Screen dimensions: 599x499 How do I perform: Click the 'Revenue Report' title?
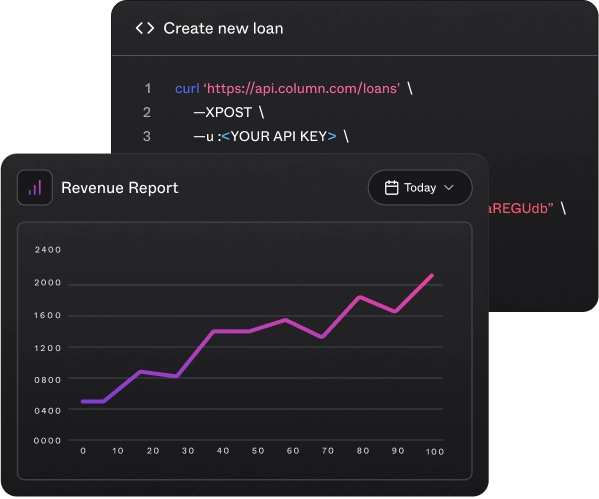120,188
